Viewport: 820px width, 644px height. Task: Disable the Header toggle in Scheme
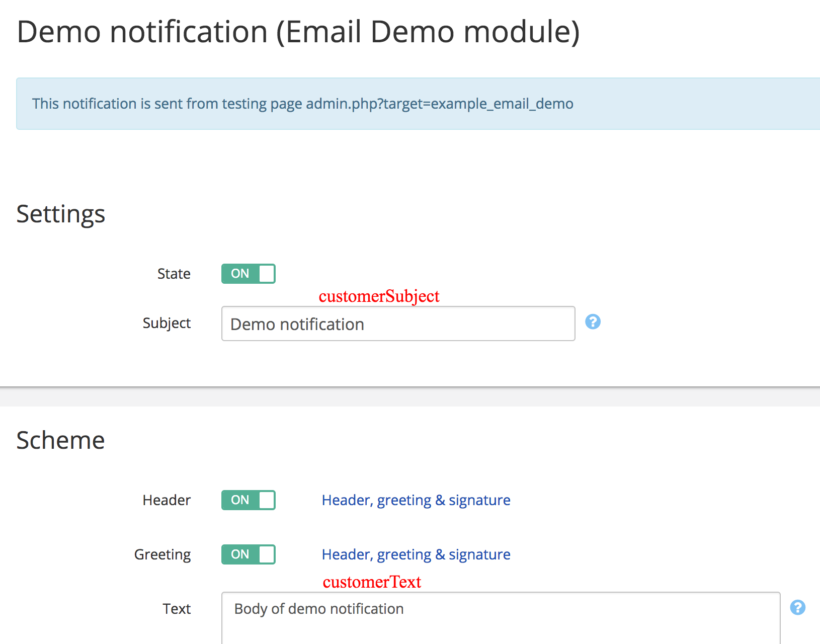249,500
